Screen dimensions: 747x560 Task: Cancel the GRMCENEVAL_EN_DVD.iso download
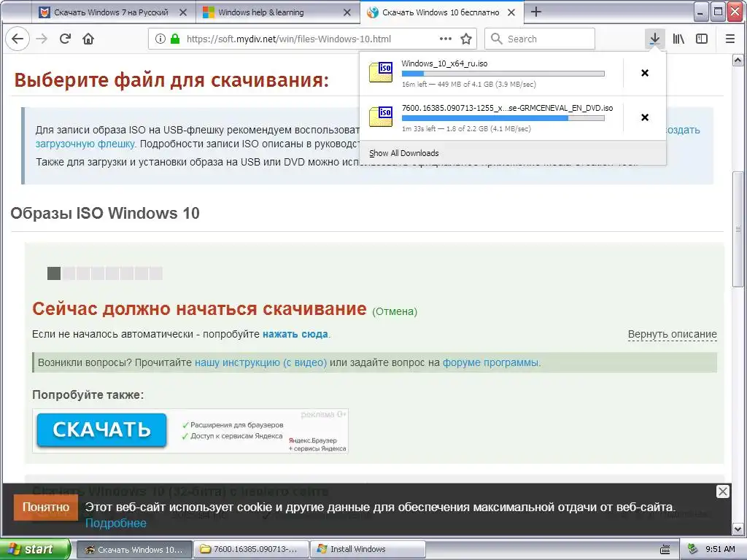click(x=645, y=117)
